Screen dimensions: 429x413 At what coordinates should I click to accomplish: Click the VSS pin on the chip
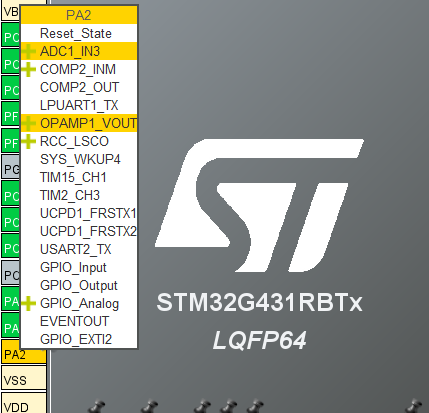pyautogui.click(x=23, y=378)
